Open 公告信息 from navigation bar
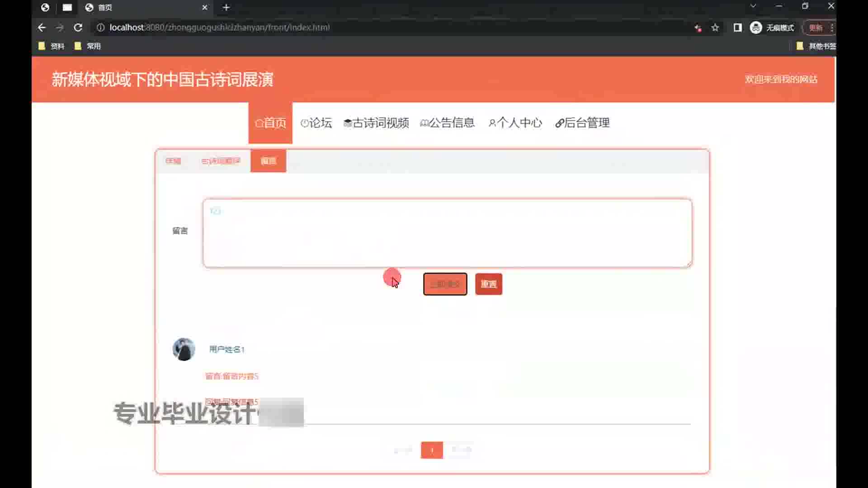Viewport: 868px width, 488px height. (447, 123)
